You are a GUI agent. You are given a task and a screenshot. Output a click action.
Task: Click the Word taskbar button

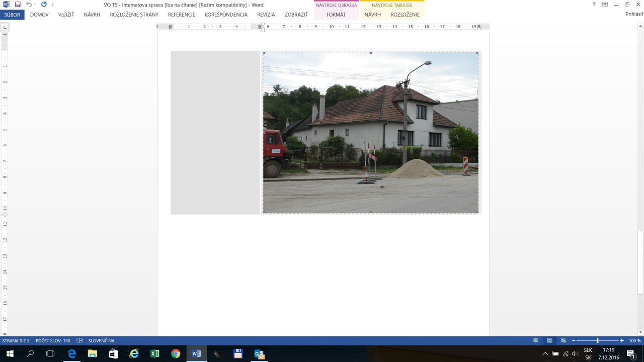196,354
